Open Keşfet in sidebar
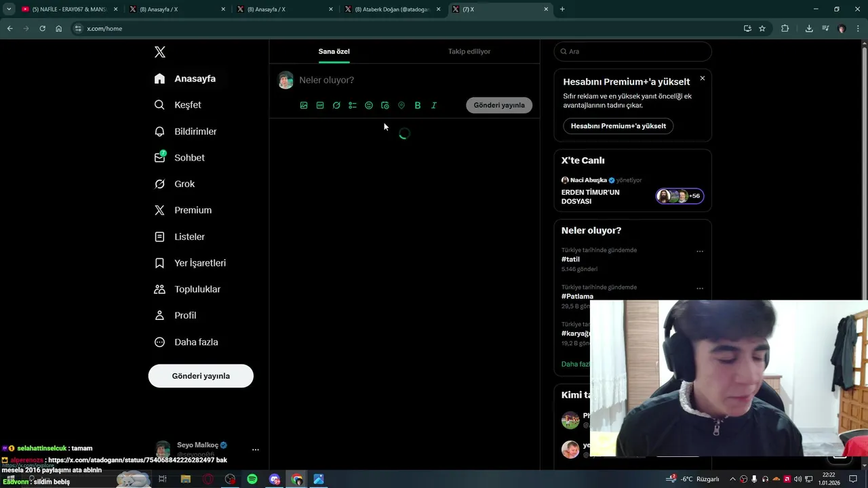Viewport: 868px width, 488px height. click(178, 105)
